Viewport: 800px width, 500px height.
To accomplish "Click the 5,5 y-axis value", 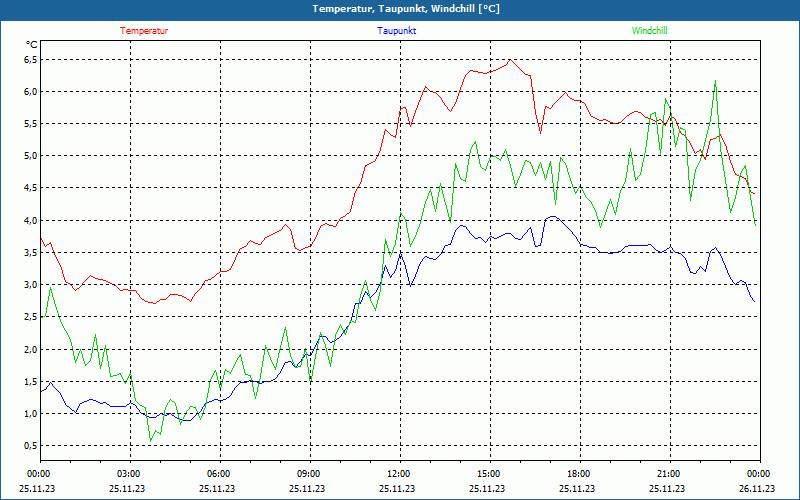I will (31, 124).
